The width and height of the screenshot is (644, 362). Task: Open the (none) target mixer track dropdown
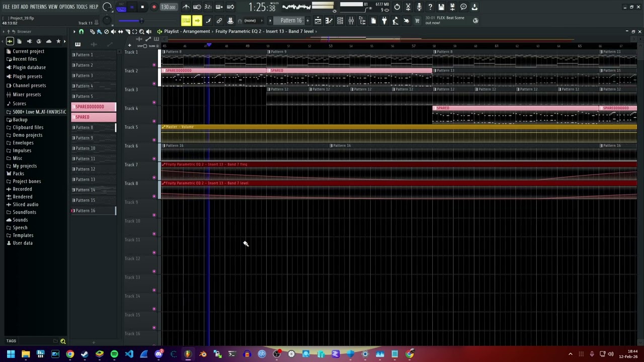coord(250,21)
